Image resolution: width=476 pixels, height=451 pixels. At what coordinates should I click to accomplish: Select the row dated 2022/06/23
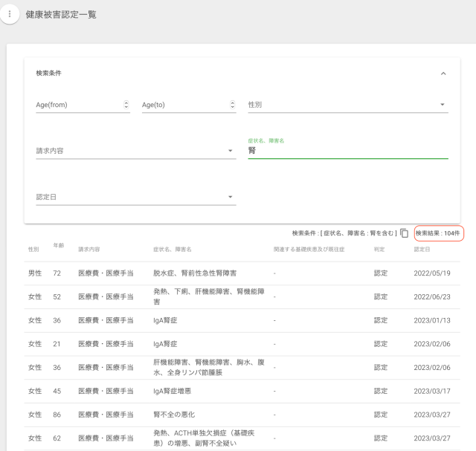pos(431,296)
